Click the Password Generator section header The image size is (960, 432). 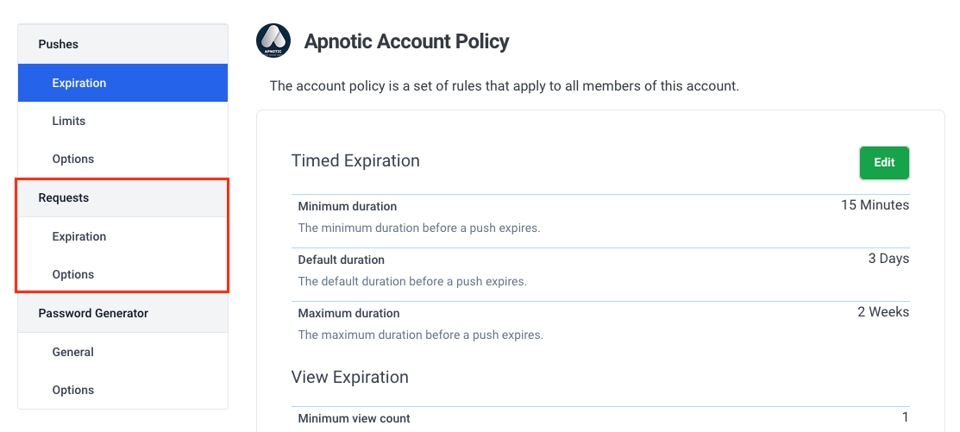[x=93, y=313]
